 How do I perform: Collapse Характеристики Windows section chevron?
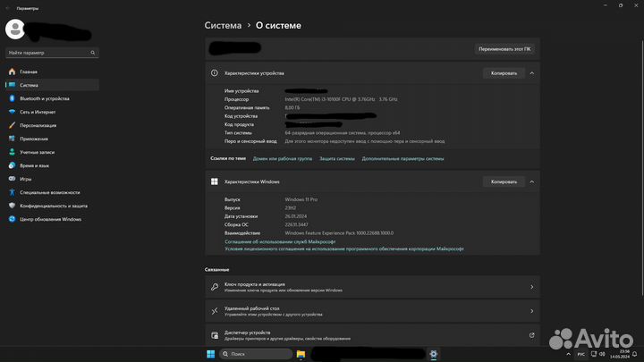(532, 181)
